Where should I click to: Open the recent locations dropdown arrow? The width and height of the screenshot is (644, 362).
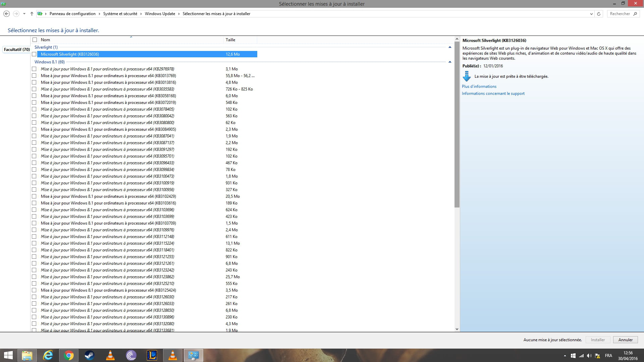coord(24,14)
